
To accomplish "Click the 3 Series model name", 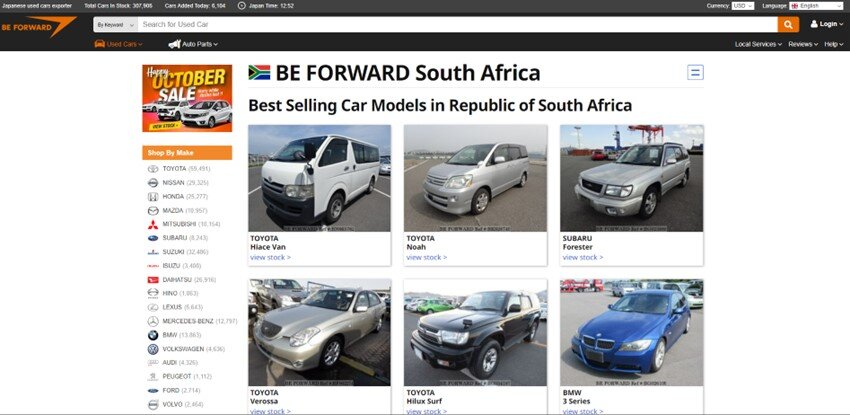I will pyautogui.click(x=576, y=401).
